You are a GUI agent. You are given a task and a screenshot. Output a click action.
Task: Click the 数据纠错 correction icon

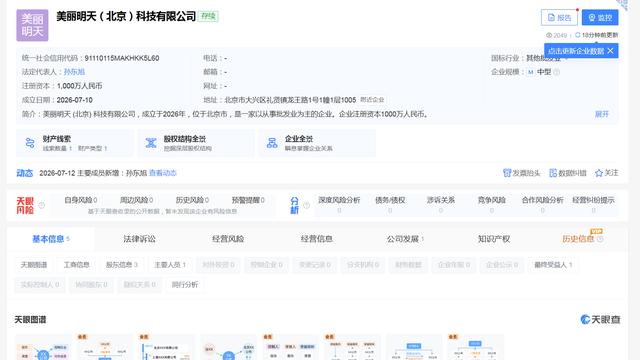(x=553, y=173)
